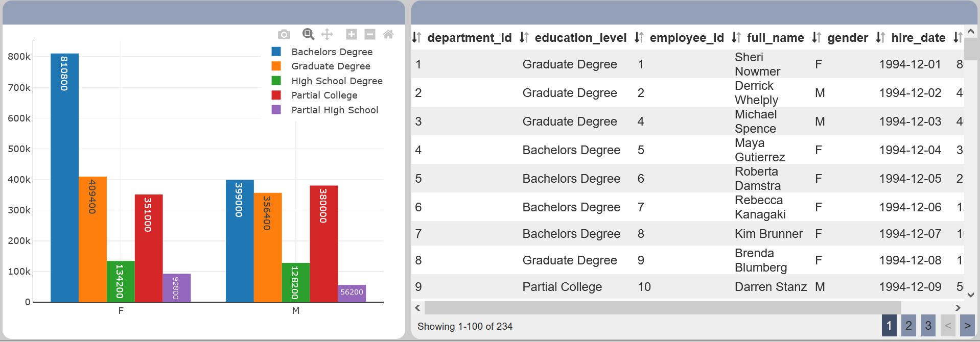Select the Zoom tool magnifier icon

[308, 34]
